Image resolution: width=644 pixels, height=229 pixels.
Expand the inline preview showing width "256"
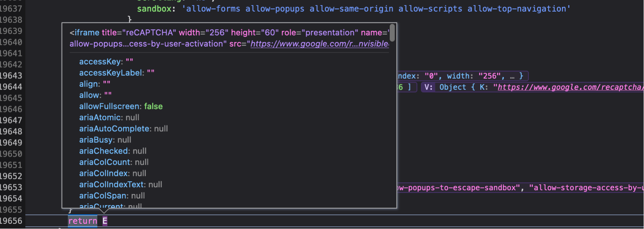click(462, 76)
